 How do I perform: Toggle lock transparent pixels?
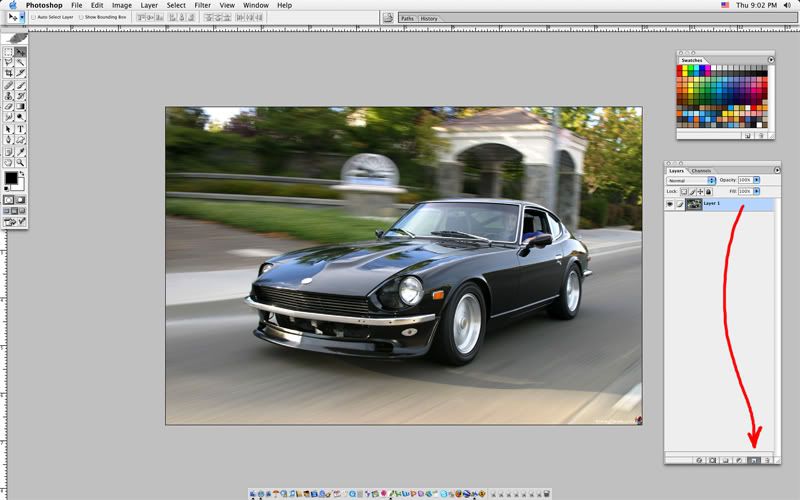(x=684, y=192)
